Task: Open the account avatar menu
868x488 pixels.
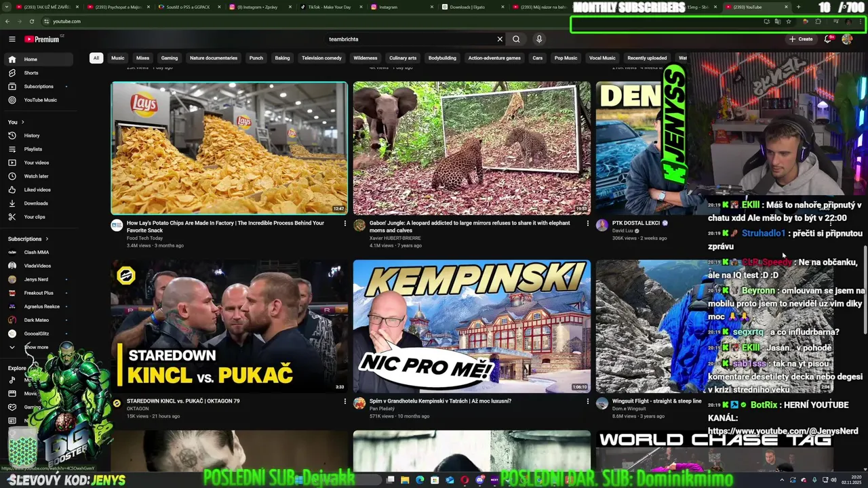Action: (847, 39)
